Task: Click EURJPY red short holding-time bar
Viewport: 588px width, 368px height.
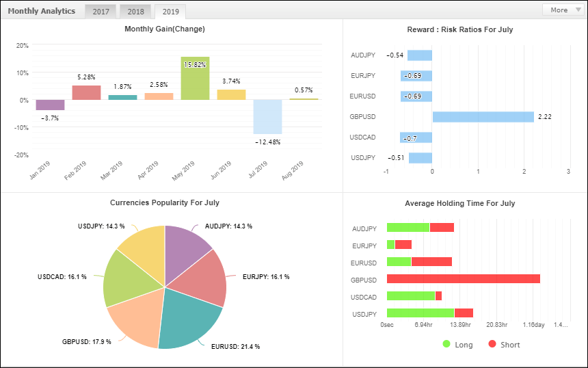Action: coord(403,245)
